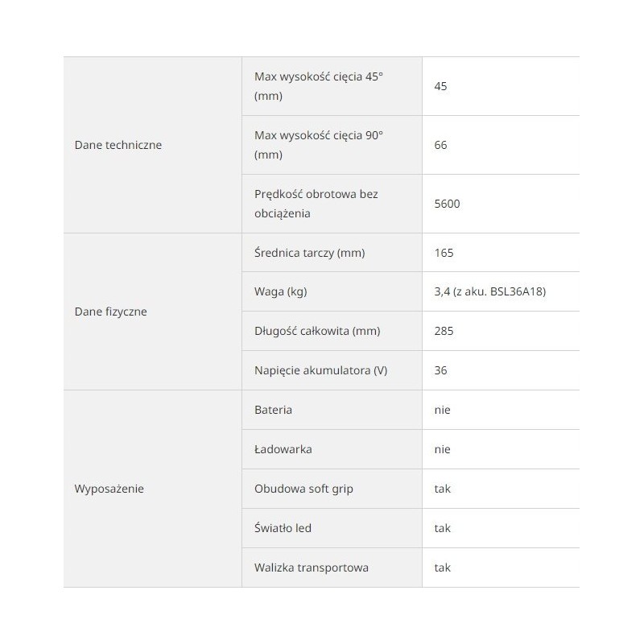The image size is (644, 644).
Task: Click the "Obudowa soft grip" label
Action: click(x=303, y=489)
